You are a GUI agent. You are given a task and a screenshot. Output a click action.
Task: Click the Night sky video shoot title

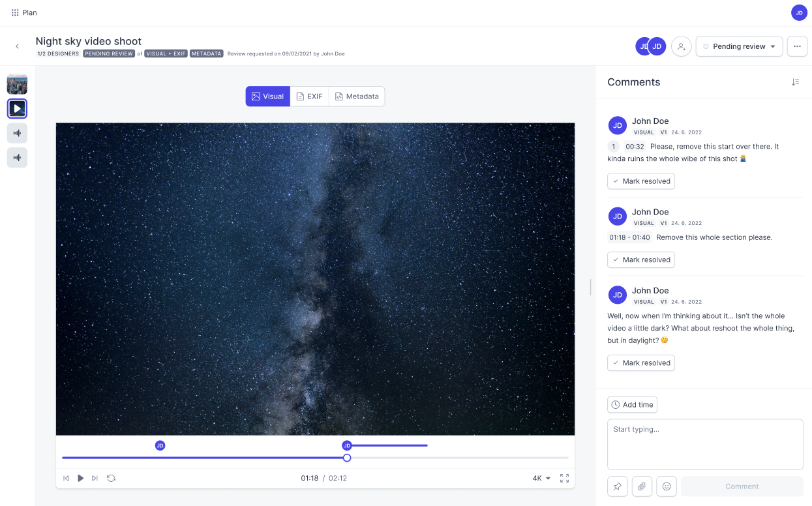(x=89, y=41)
